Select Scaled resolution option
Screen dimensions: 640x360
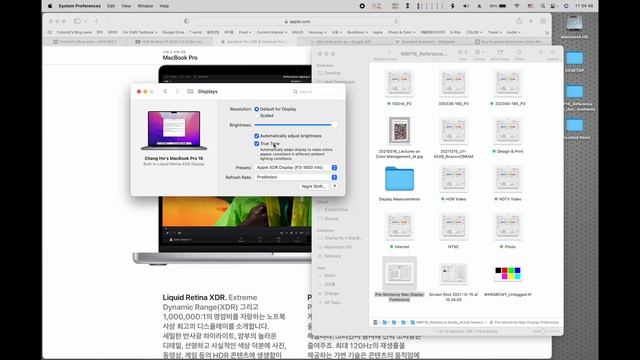point(256,116)
